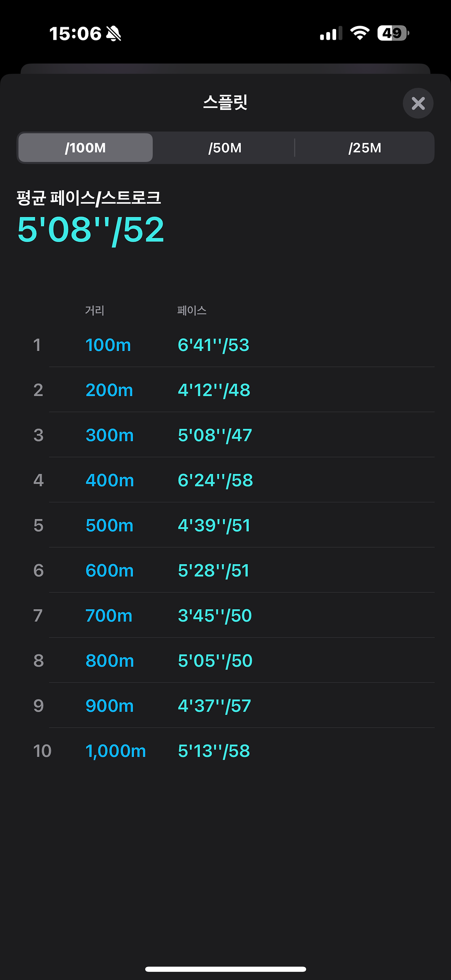Tap the 평균 페이스/스트로크 label
451x980 pixels.
[x=88, y=198]
